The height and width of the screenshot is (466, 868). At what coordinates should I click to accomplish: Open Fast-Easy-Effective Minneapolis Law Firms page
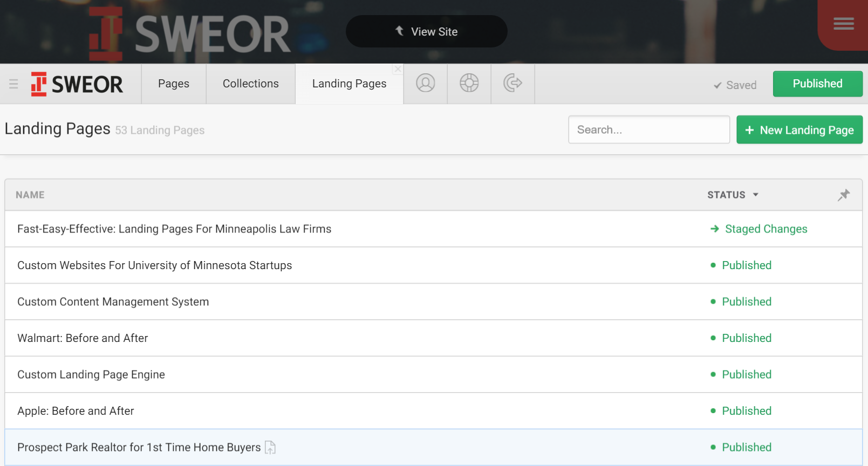[174, 229]
